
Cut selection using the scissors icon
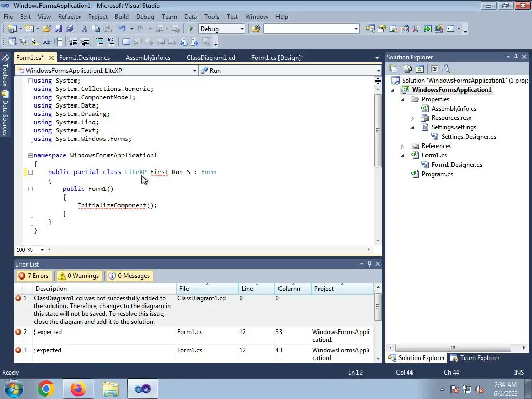tap(85, 29)
